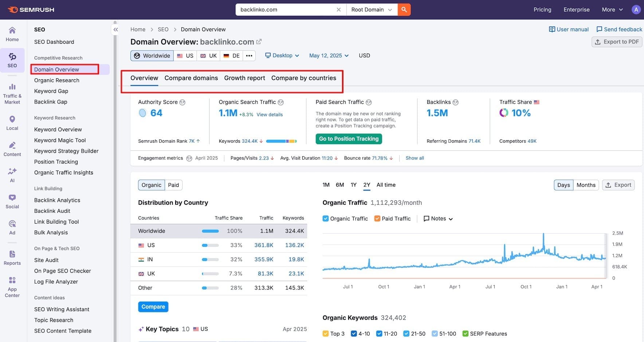Click the Keywords distribution color bar
The image size is (644, 342).
coord(281,141)
